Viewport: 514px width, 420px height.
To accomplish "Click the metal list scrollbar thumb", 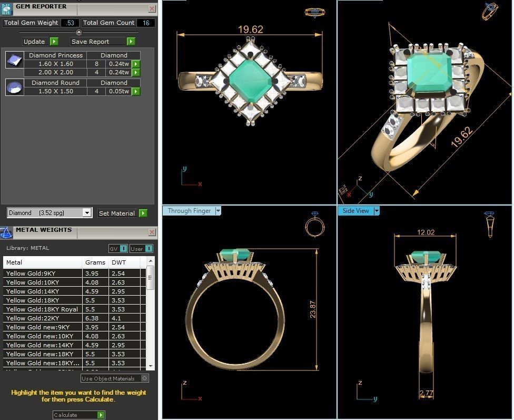I will point(151,278).
